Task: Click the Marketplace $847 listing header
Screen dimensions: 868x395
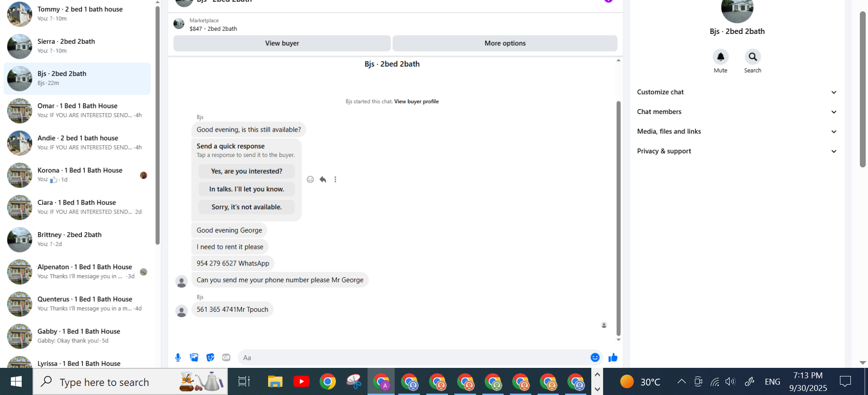Action: pos(395,24)
